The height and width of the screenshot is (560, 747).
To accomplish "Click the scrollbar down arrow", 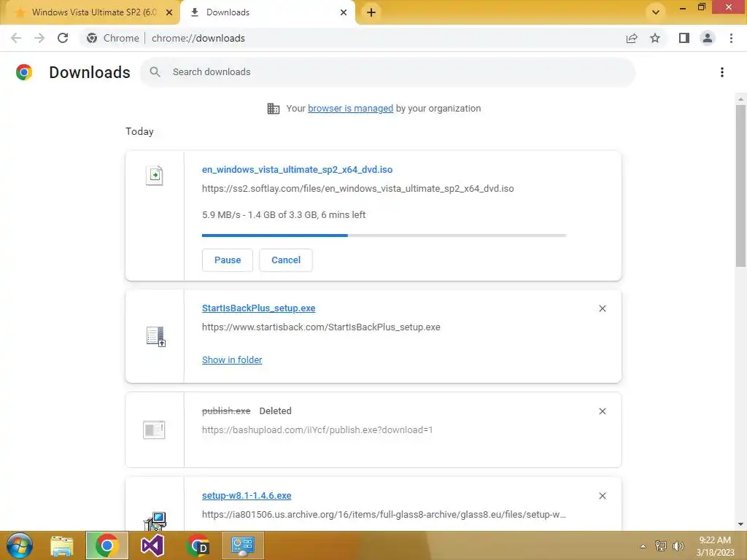I will tap(740, 524).
